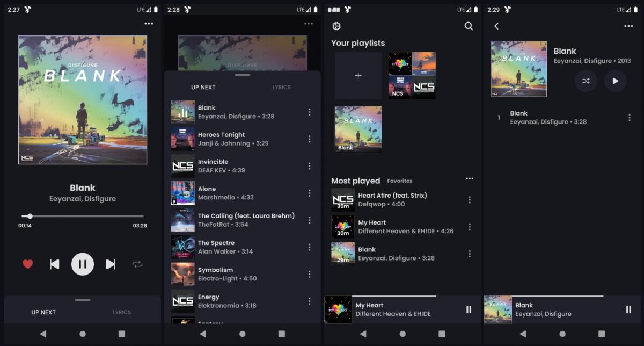Open the Most played section overflow menu
644x346 pixels.
click(470, 178)
